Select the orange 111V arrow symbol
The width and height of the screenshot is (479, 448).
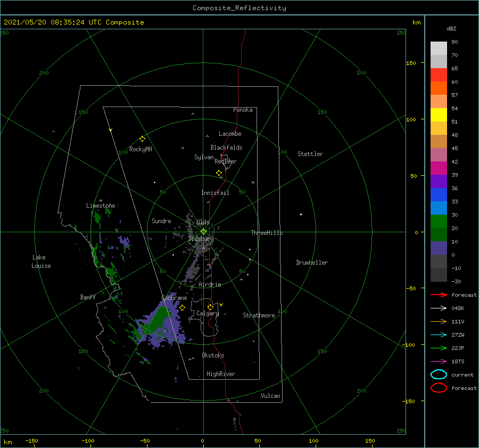439,321
